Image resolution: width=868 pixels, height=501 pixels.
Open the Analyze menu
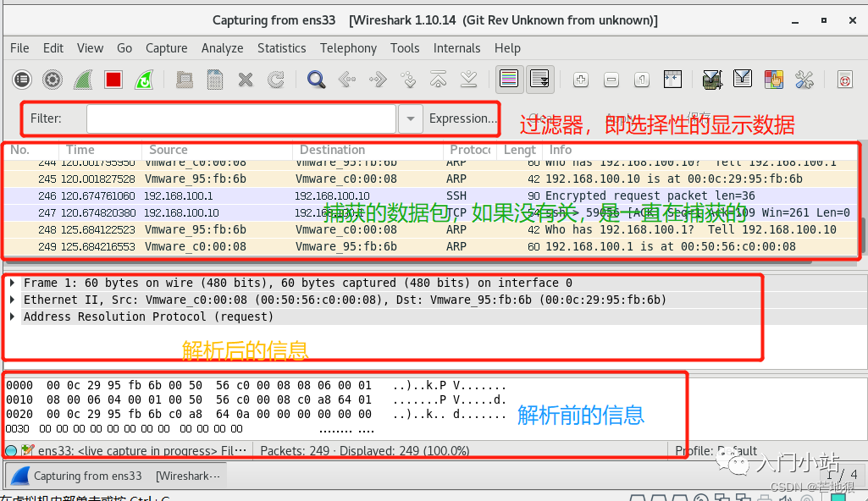tap(223, 49)
